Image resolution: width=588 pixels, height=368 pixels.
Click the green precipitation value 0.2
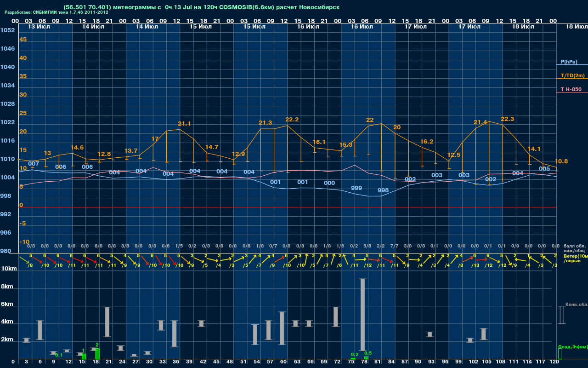[355, 355]
